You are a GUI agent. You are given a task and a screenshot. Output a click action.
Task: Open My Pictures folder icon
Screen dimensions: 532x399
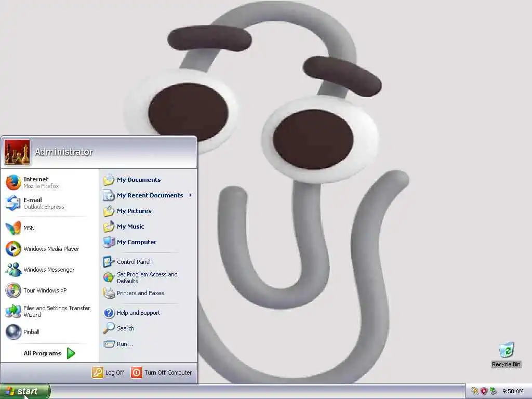pos(109,211)
